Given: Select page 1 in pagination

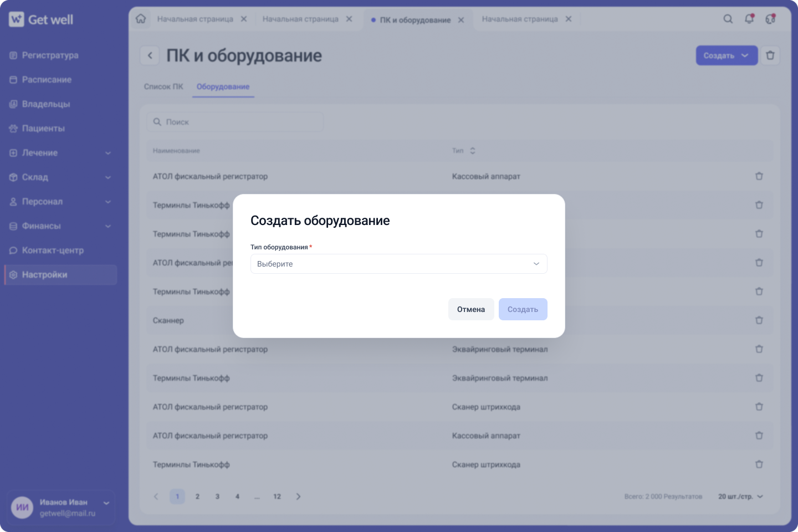Looking at the screenshot, I should (x=177, y=497).
